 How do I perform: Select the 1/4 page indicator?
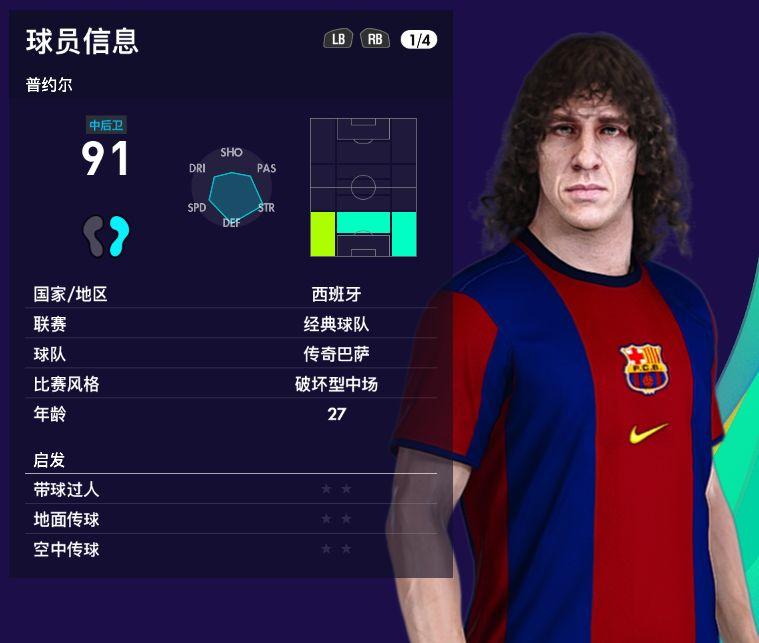pos(419,40)
